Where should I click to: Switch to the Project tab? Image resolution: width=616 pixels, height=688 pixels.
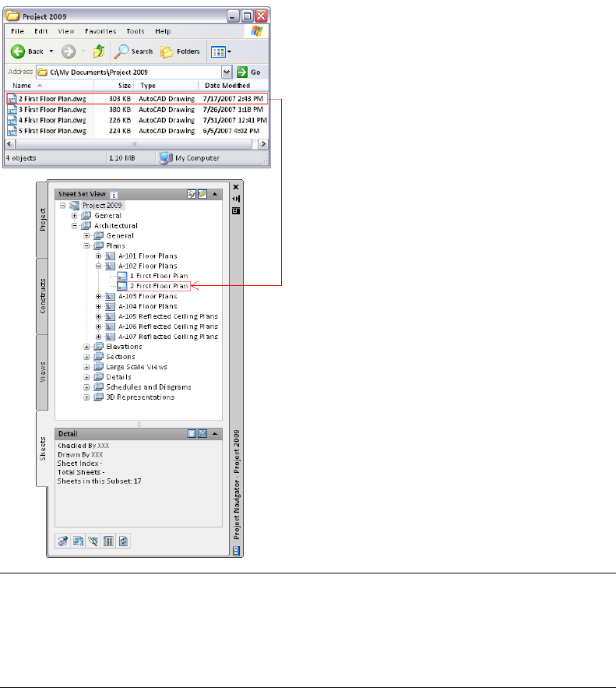click(43, 220)
